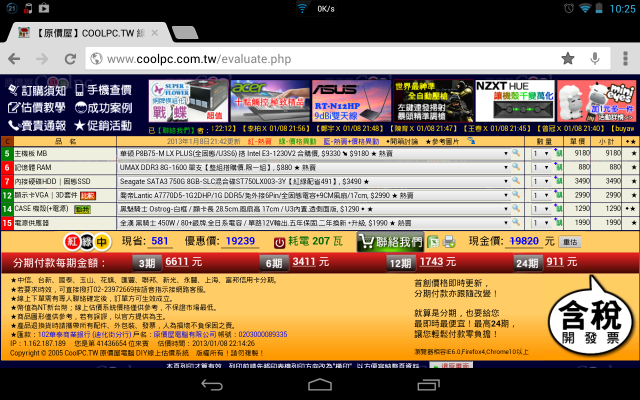Click the 重估 reset button
The width and height of the screenshot is (640, 400).
coord(570,242)
